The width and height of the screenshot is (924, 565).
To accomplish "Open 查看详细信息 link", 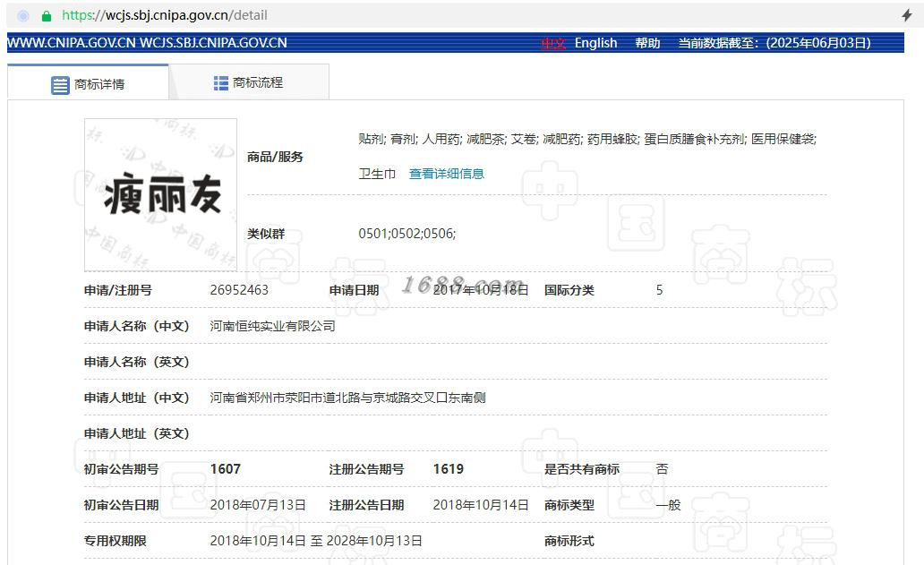I will (x=446, y=174).
